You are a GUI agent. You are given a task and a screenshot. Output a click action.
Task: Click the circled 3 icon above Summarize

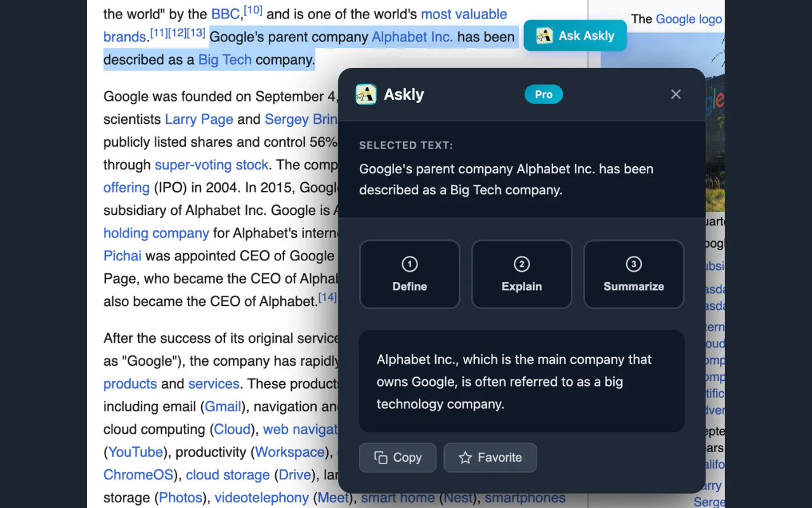pyautogui.click(x=634, y=264)
